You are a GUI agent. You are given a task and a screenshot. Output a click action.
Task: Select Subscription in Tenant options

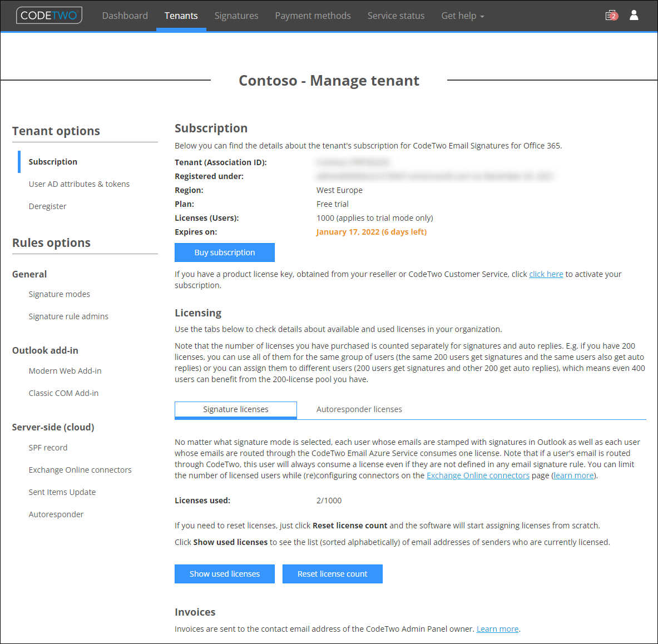(x=53, y=162)
